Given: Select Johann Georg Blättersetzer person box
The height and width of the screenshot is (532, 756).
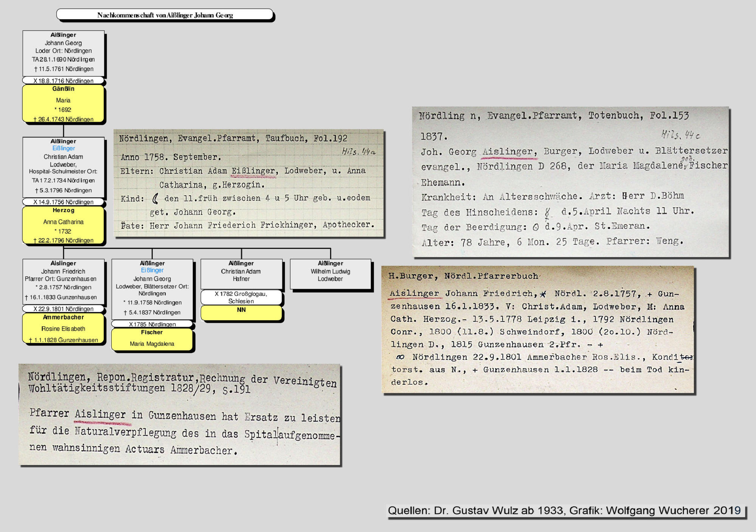Looking at the screenshot, I should tap(152, 291).
